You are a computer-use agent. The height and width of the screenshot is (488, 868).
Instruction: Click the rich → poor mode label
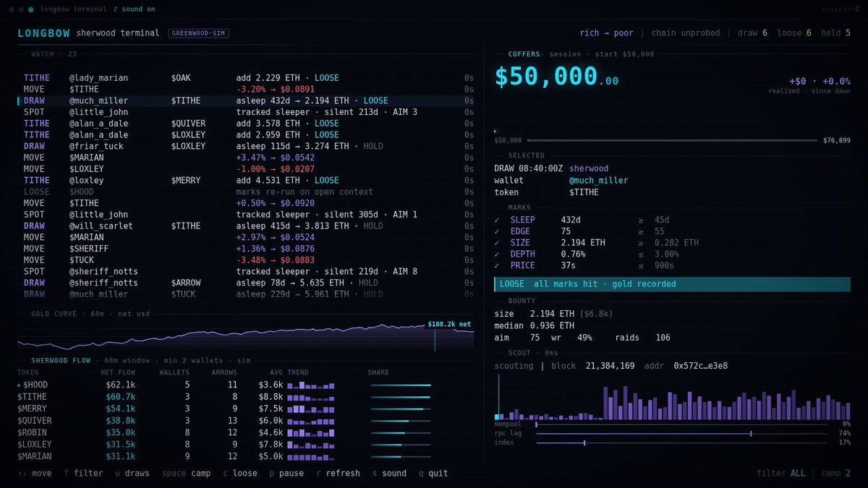tap(606, 33)
